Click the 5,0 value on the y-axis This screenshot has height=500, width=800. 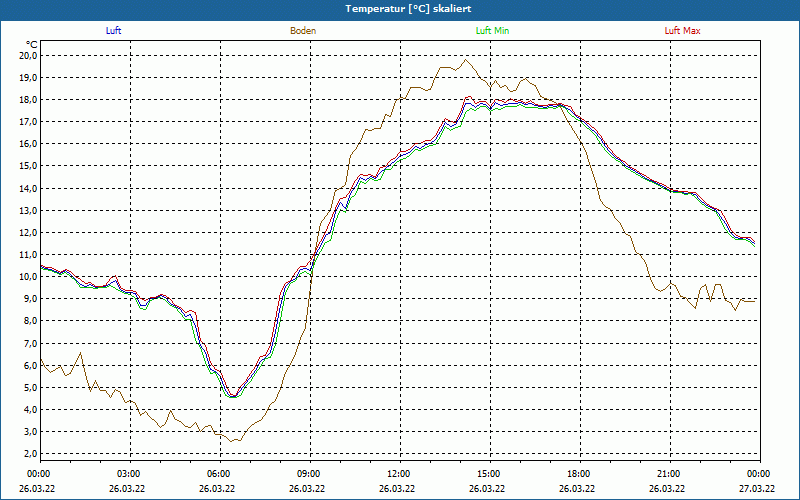click(30, 387)
